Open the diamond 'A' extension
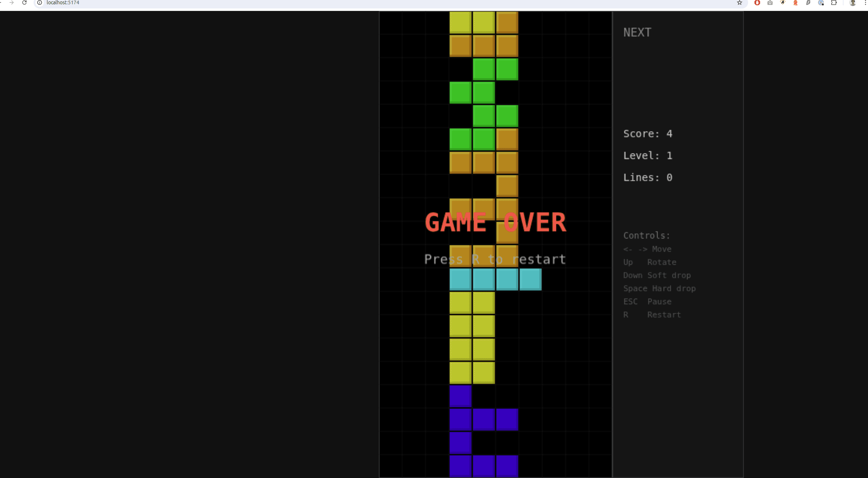 [x=782, y=2]
